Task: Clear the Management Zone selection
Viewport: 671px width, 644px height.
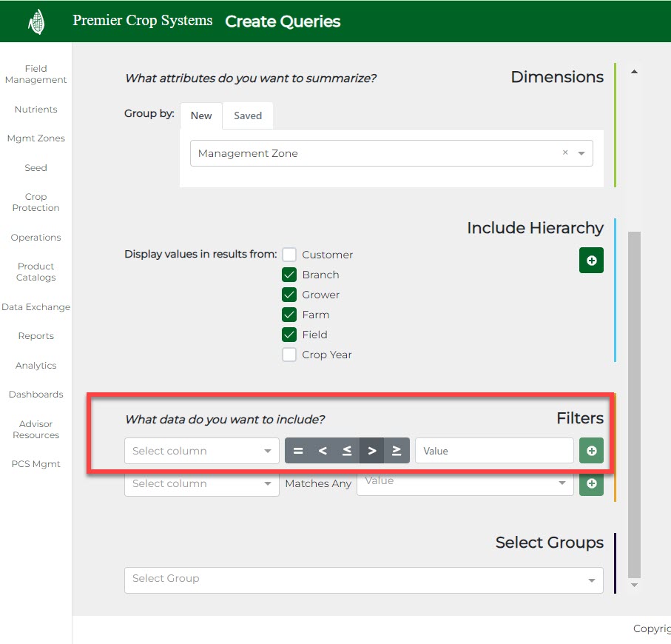Action: [x=565, y=153]
